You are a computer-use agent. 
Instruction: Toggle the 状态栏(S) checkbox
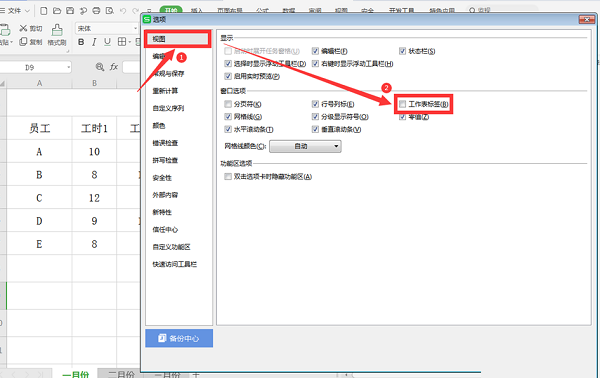point(403,51)
